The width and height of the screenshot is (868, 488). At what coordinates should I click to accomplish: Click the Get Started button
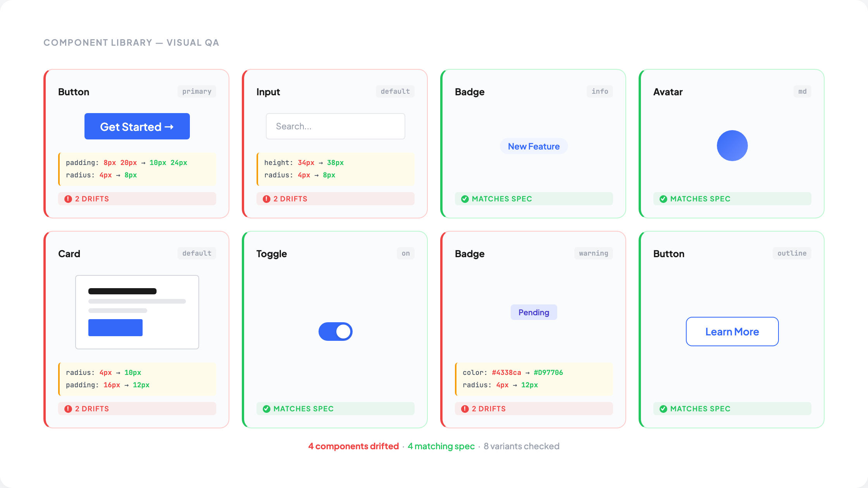tap(137, 126)
